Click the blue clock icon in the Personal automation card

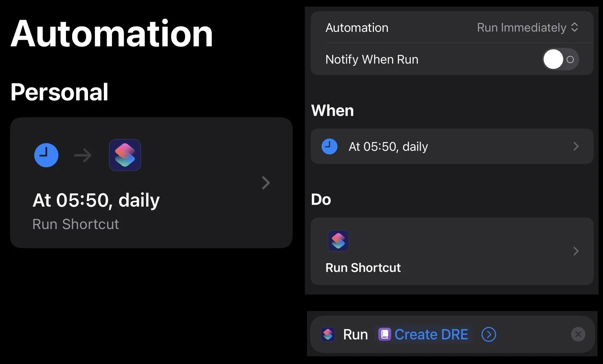point(46,155)
